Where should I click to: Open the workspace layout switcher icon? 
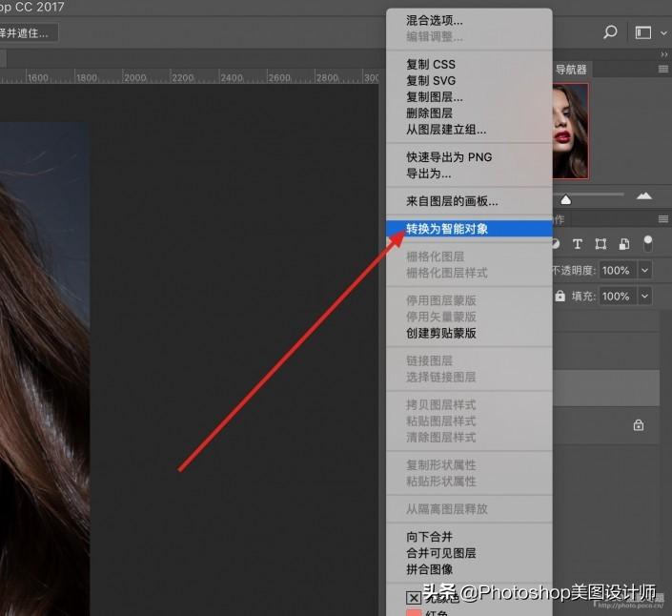coord(643,32)
